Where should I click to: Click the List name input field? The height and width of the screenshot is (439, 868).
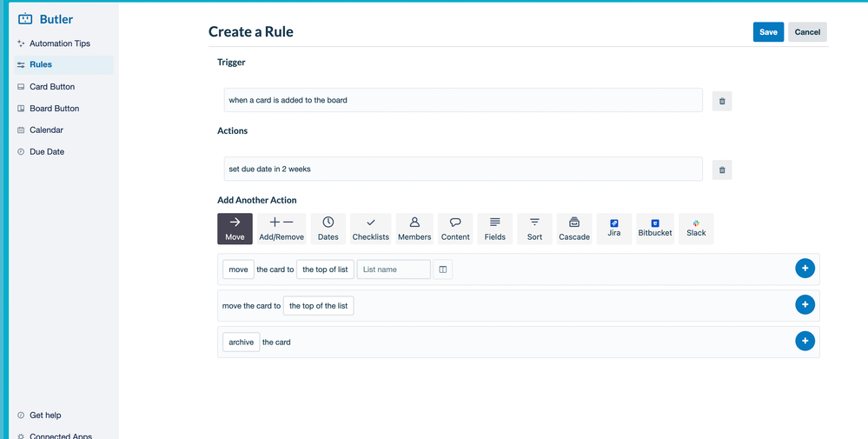pos(394,269)
